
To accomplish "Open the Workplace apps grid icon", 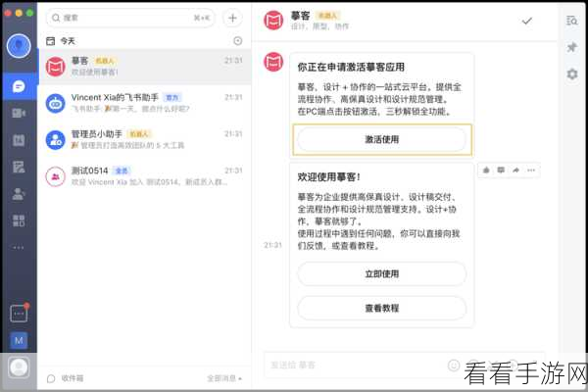I will click(19, 220).
